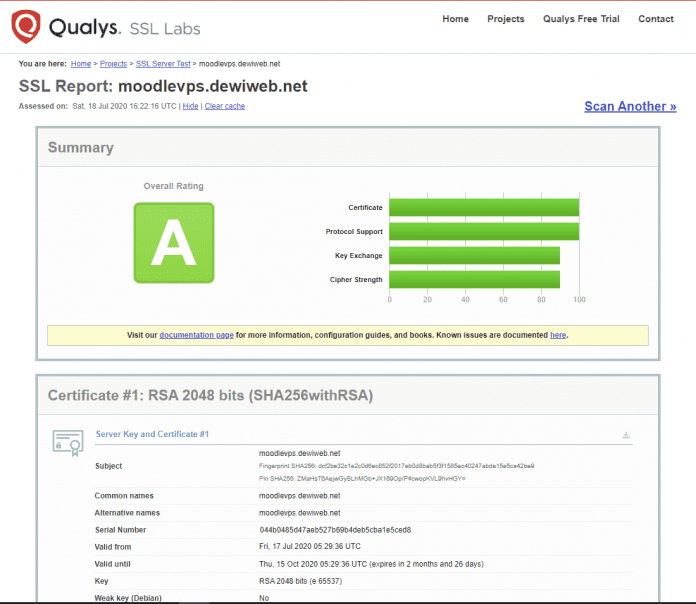Follow the SSL Server Test breadcrumb link

163,64
